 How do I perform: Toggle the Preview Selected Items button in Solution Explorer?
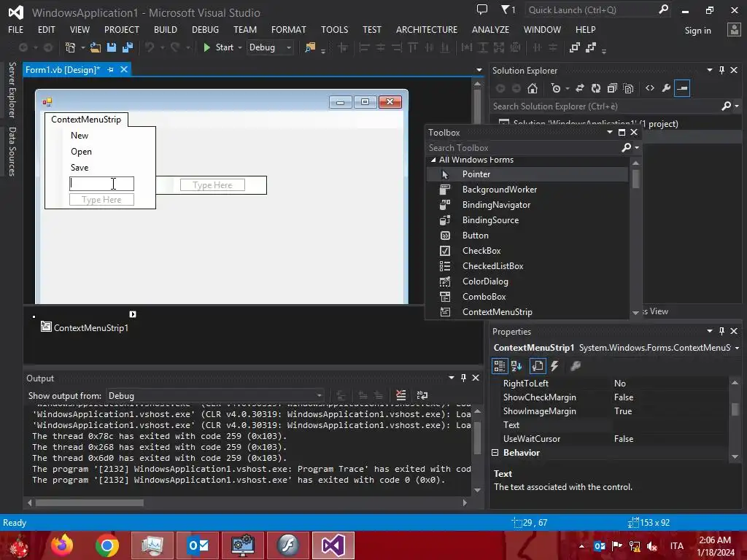tap(682, 88)
